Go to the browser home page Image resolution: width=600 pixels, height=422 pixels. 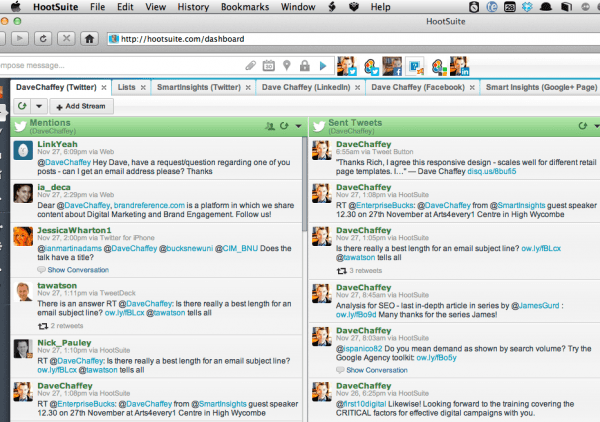89,39
